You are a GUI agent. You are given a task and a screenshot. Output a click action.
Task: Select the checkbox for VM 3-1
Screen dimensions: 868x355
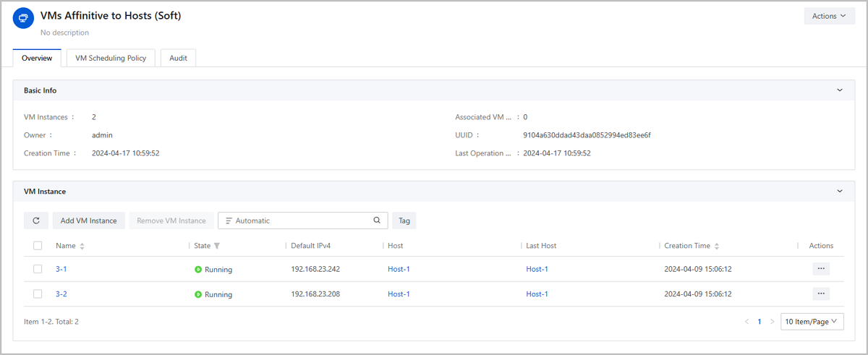pos(38,269)
